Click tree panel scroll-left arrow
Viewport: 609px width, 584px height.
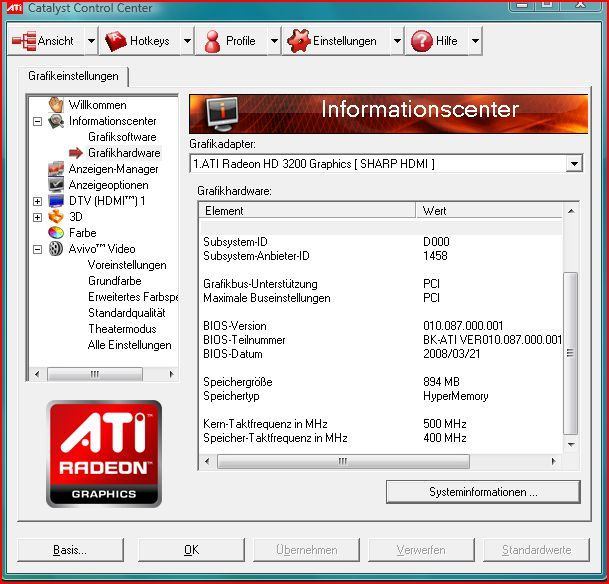[37, 374]
